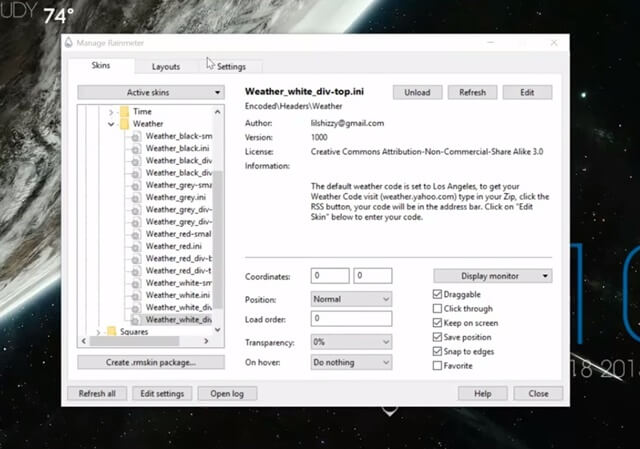640x449 pixels.
Task: Click the first Coordinates input field
Action: [330, 276]
